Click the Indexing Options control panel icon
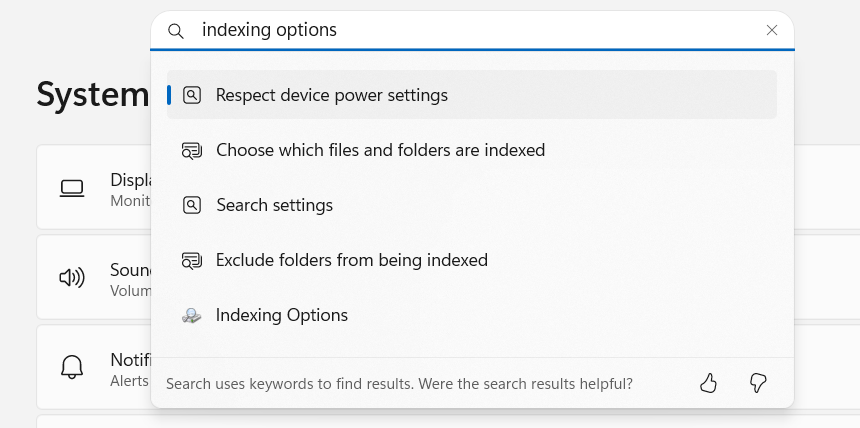This screenshot has width=860, height=428. click(x=191, y=316)
